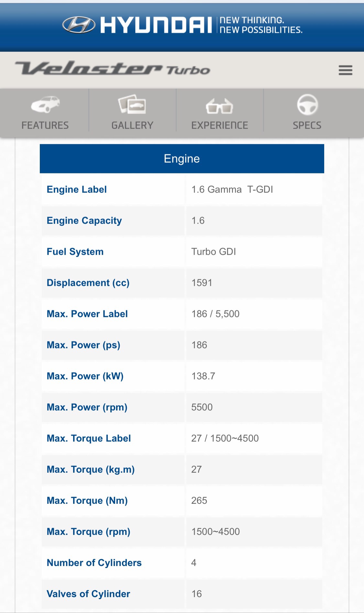Click the HYUNDAI brand wordmark

pyautogui.click(x=156, y=25)
